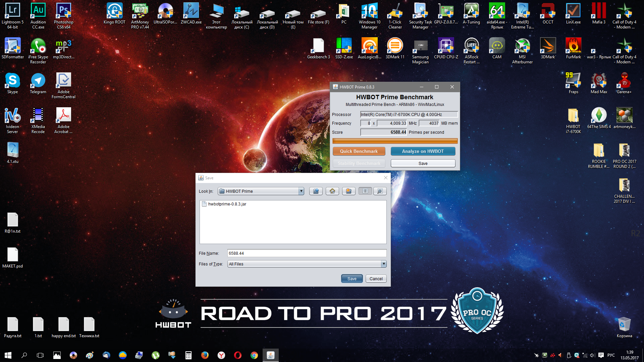Confirm with Save button in Save dialog

pos(352,279)
